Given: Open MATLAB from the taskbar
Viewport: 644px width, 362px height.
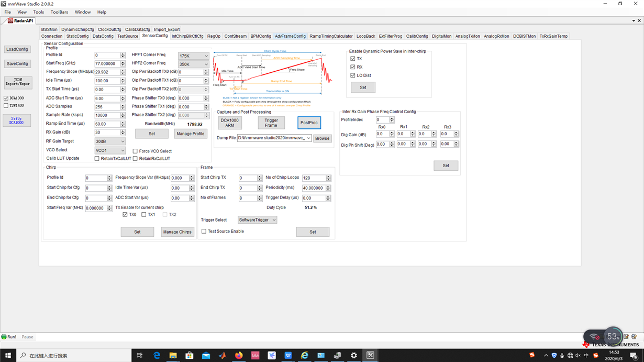Looking at the screenshot, I should [x=222, y=355].
